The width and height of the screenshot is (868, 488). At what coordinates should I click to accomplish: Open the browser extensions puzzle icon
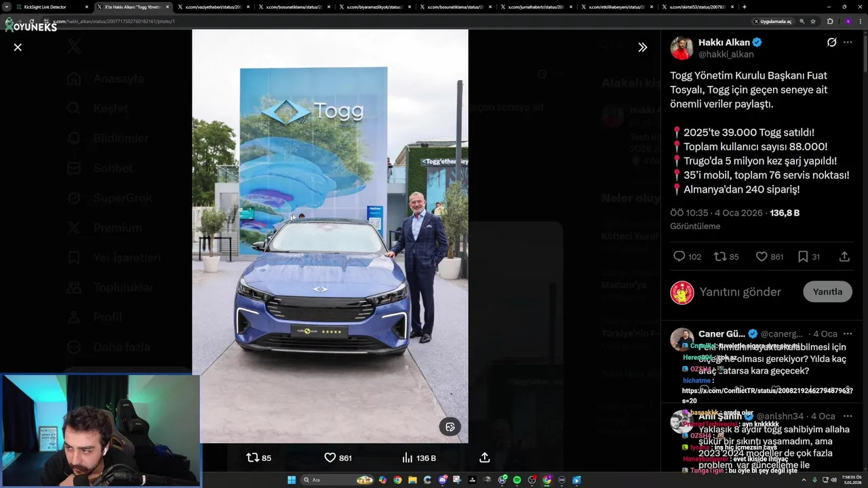coord(830,21)
